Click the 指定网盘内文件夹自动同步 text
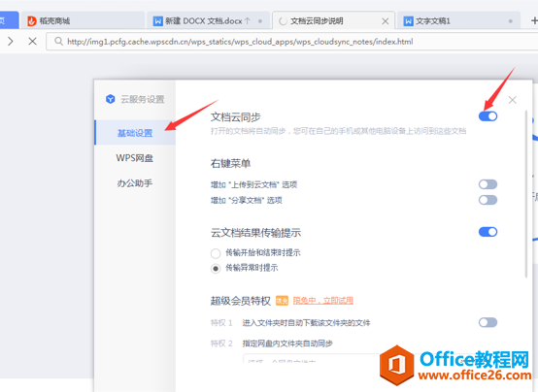This screenshot has width=538, height=392. (287, 343)
